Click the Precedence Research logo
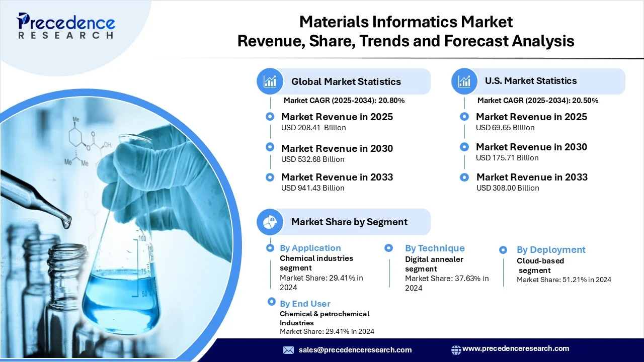The width and height of the screenshot is (644, 362). [x=65, y=26]
